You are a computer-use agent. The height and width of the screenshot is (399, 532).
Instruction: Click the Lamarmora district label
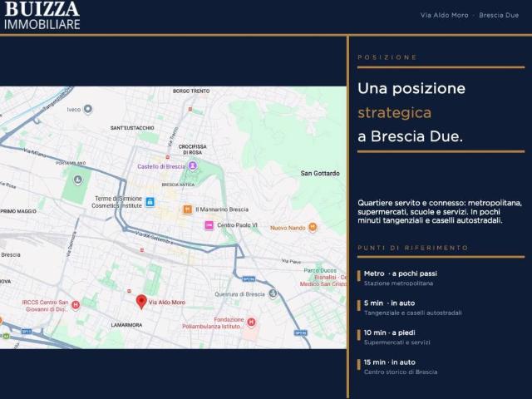click(x=127, y=325)
